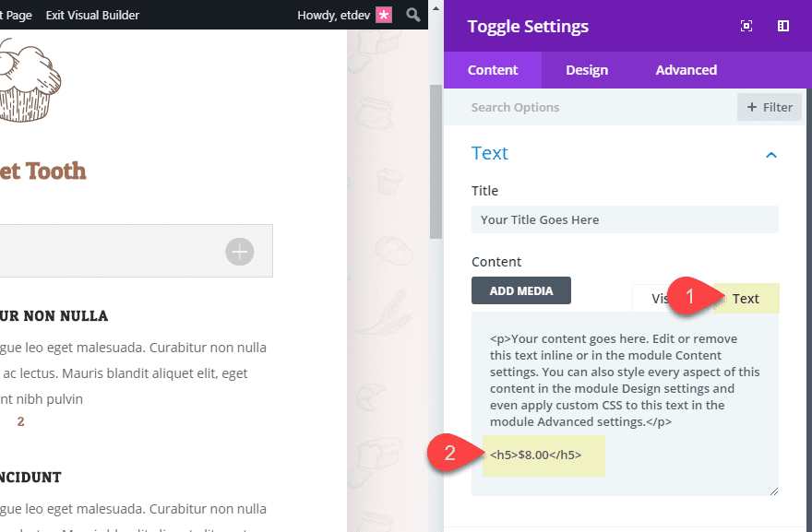Click Exit Visual Builder in admin bar
812x532 pixels.
pos(93,15)
